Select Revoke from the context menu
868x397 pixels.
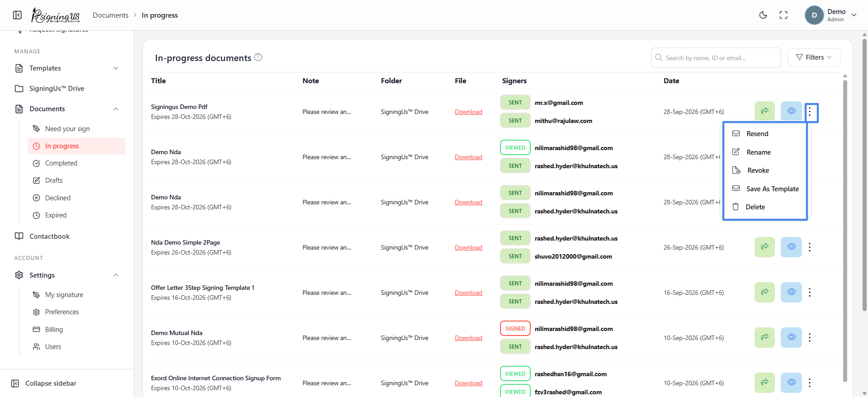[x=765, y=170]
